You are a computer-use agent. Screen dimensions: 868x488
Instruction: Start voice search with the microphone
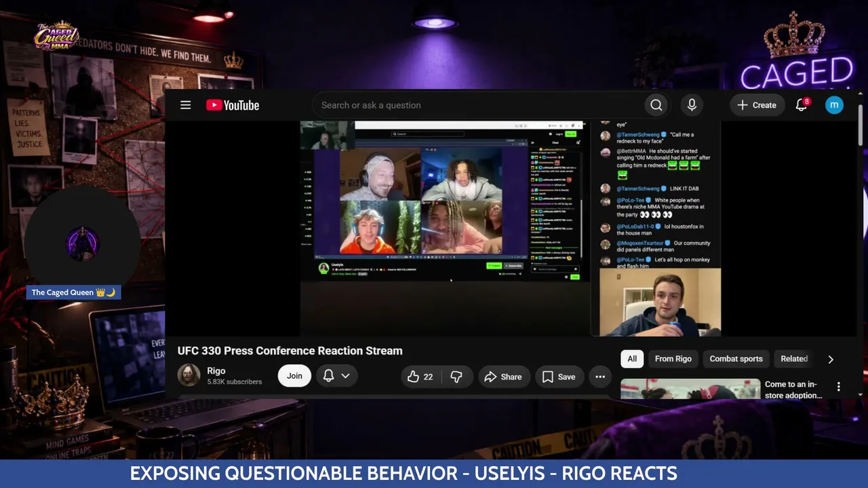[692, 105]
